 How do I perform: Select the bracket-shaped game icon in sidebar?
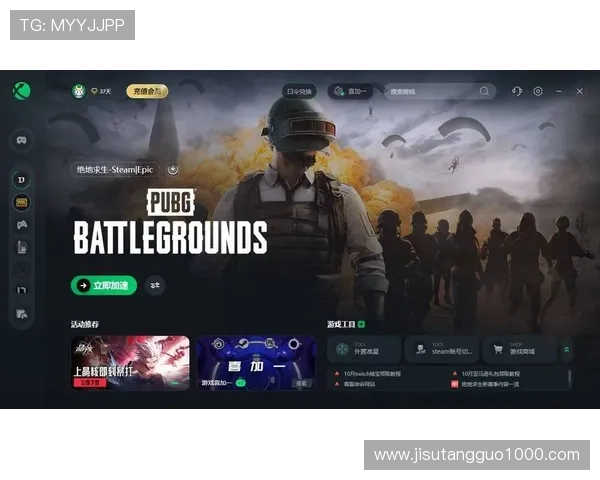[21, 291]
